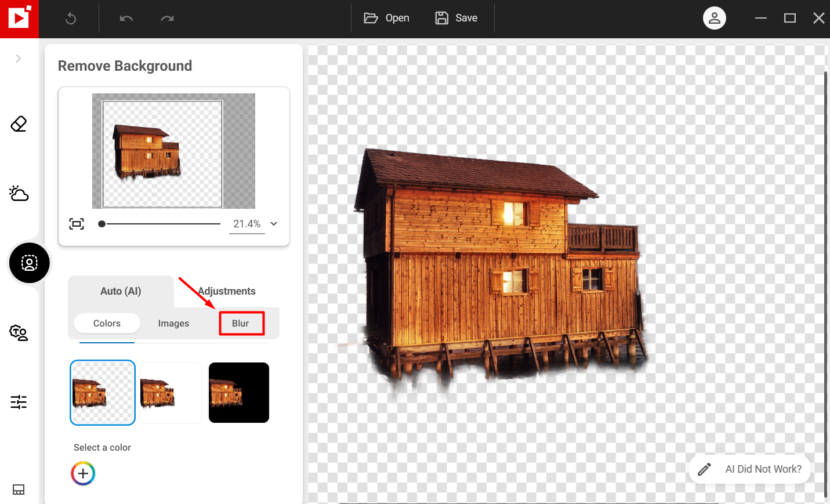Click the red app logo icon

click(x=19, y=19)
